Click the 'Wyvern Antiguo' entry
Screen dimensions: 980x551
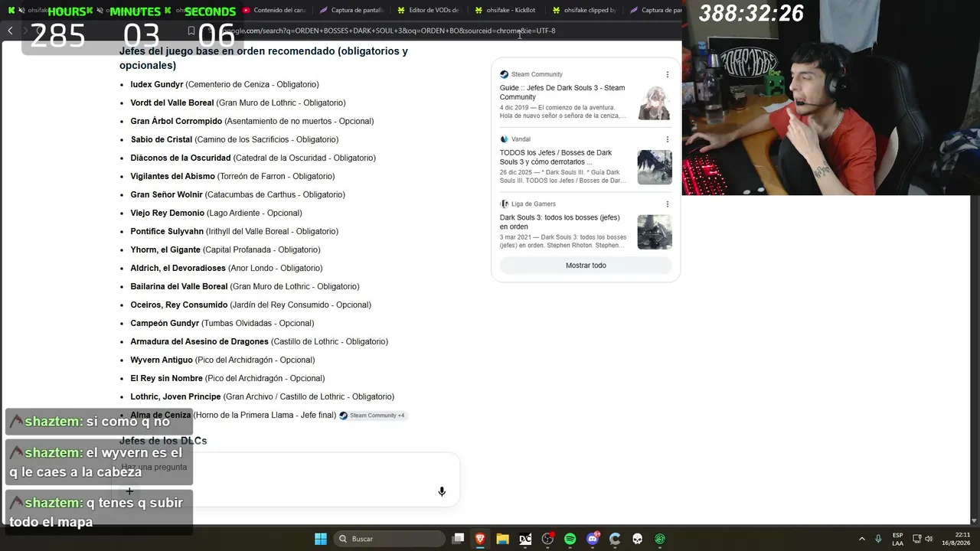(162, 360)
